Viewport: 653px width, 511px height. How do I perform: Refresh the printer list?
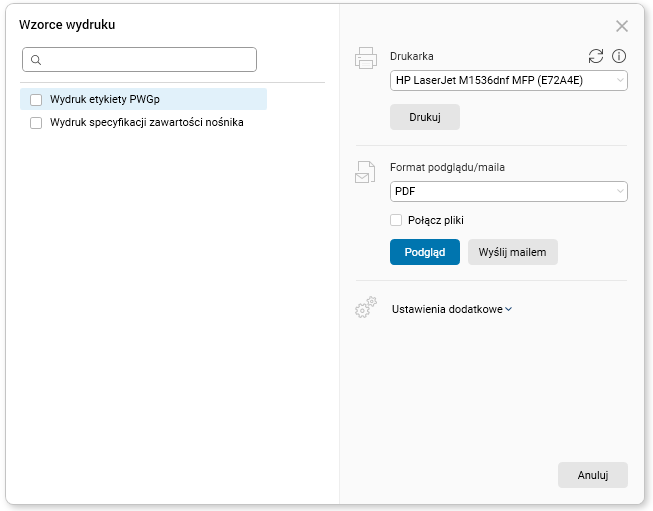pos(596,57)
